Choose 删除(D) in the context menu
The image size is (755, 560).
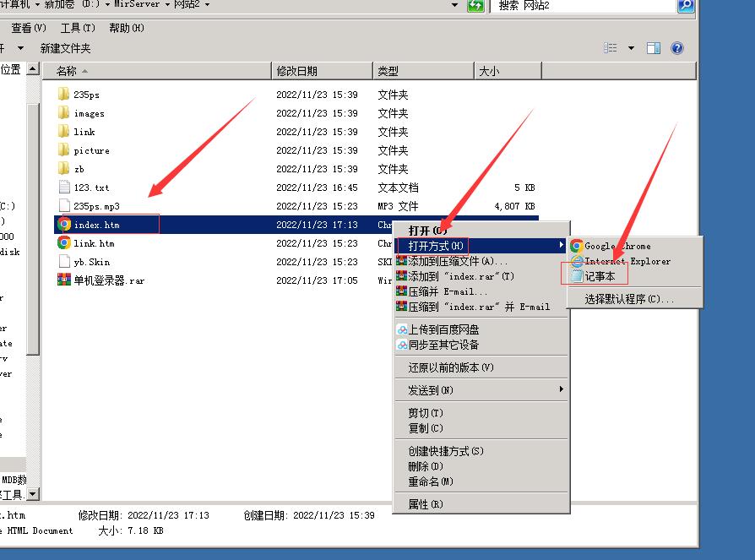coord(481,466)
